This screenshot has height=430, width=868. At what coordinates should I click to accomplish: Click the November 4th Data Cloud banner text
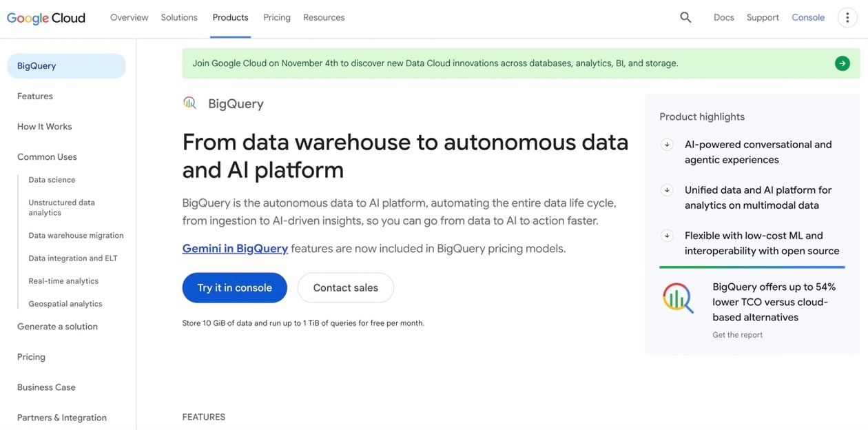435,63
